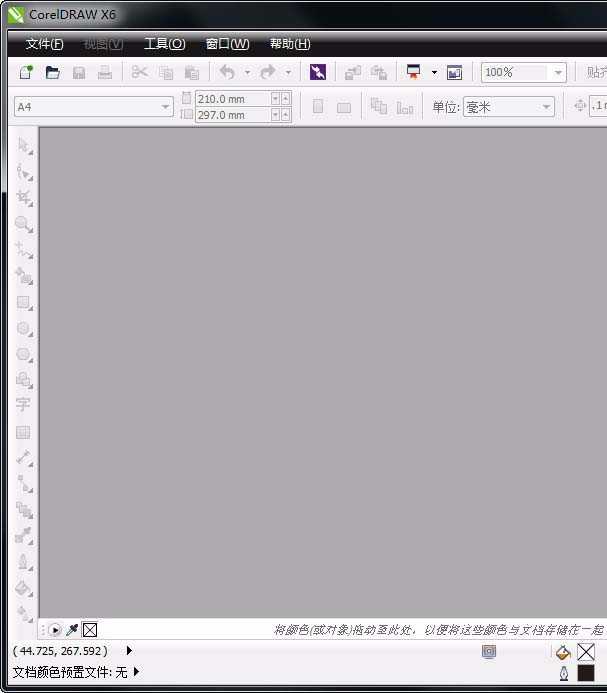Screen dimensions: 607x693
Task: Click the Open file folder icon
Action: [53, 73]
